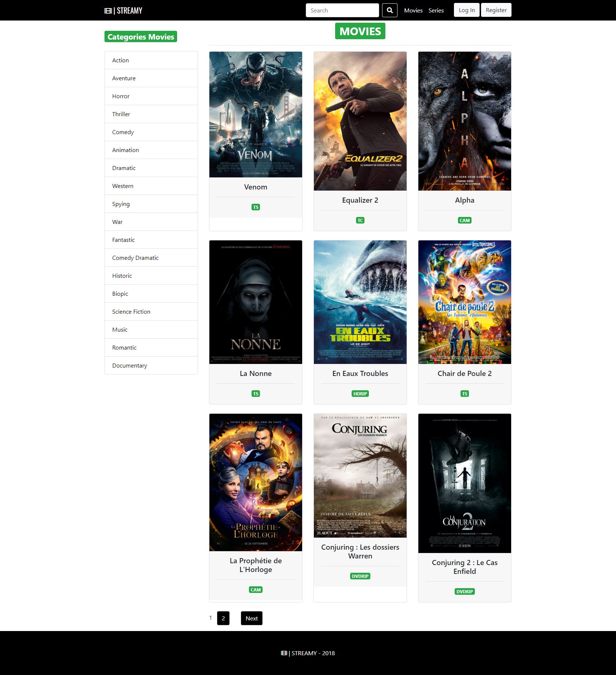Click page number 1
The image size is (616, 675).
click(x=210, y=618)
